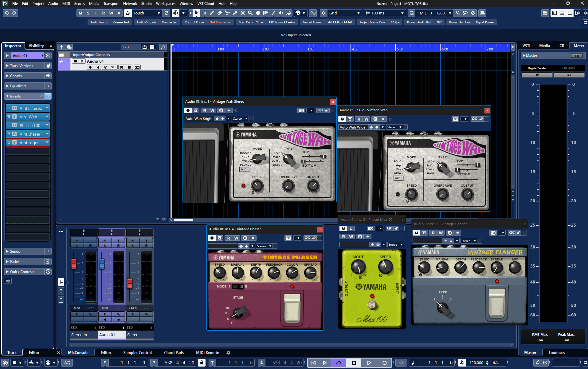Viewport: 588px width, 369px height.
Task: Select the Zoom magnifier tool
Action: coord(250,13)
